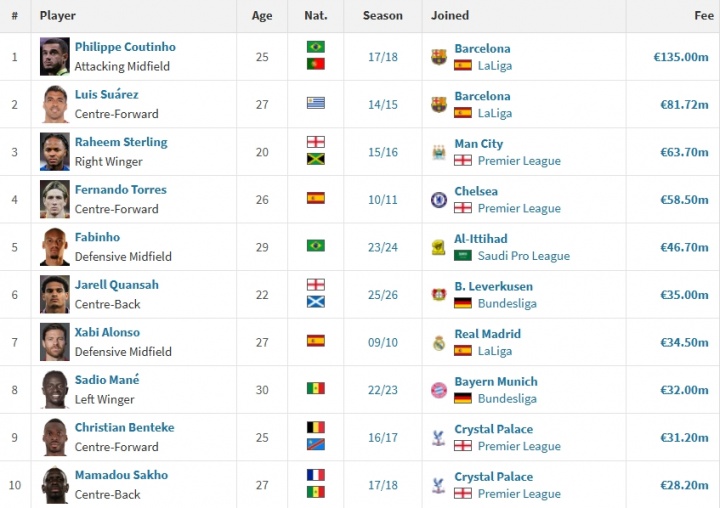Click the Al-Ittihad club crest
Screen dimensions: 720x508
438,247
